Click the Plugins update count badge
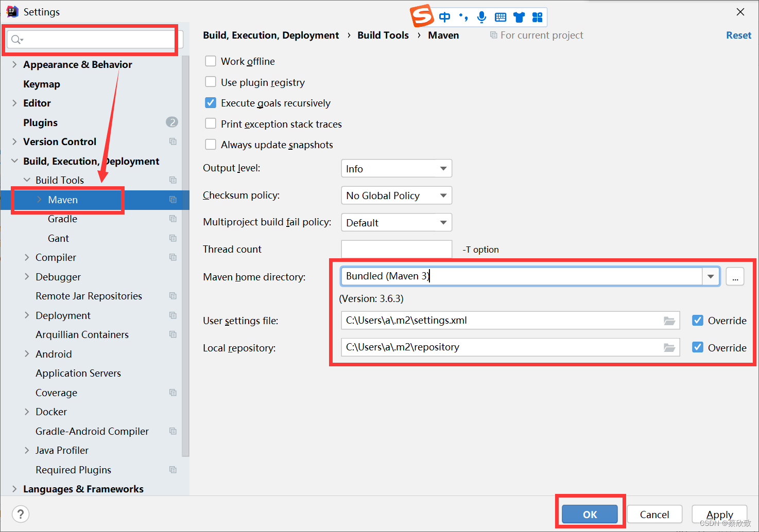759x532 pixels. pyautogui.click(x=172, y=122)
